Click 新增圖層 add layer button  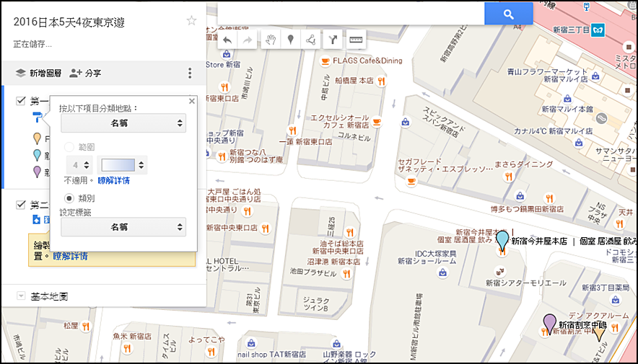coord(39,73)
